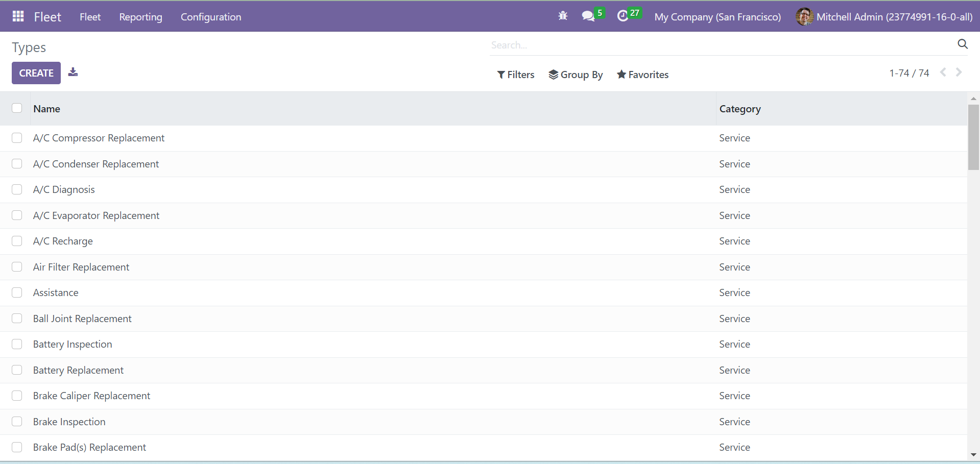Open the Battery Inspection record
The height and width of the screenshot is (464, 980).
coord(73,344)
